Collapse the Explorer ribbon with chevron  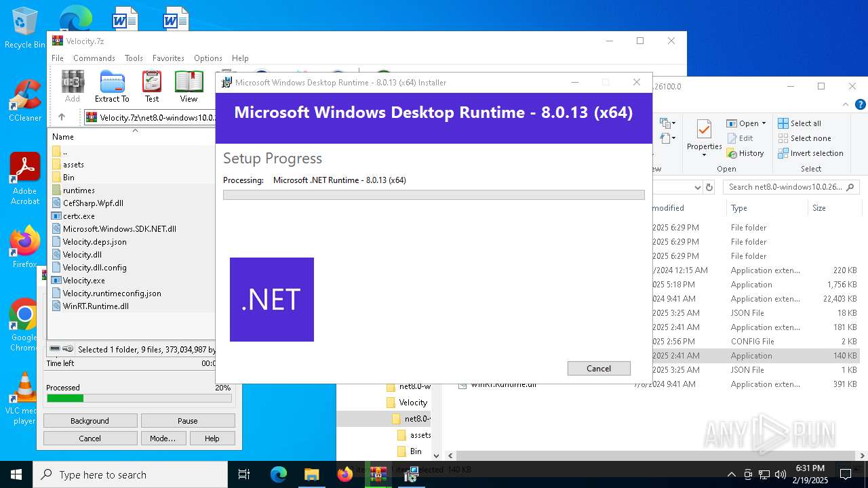click(x=845, y=104)
